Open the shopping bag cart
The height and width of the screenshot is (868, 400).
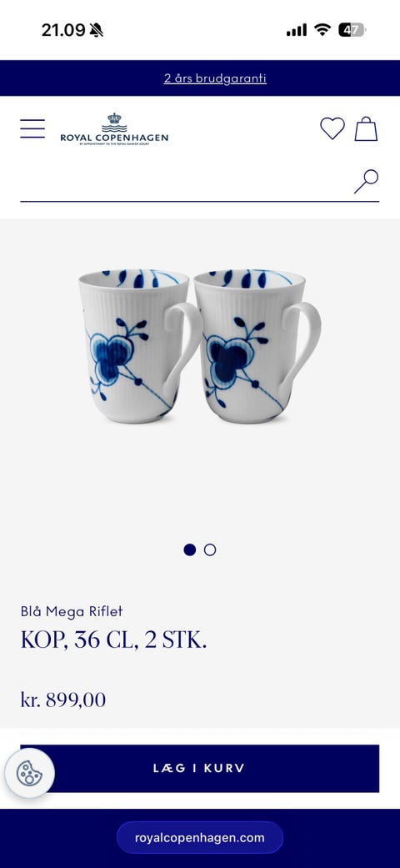pyautogui.click(x=367, y=128)
